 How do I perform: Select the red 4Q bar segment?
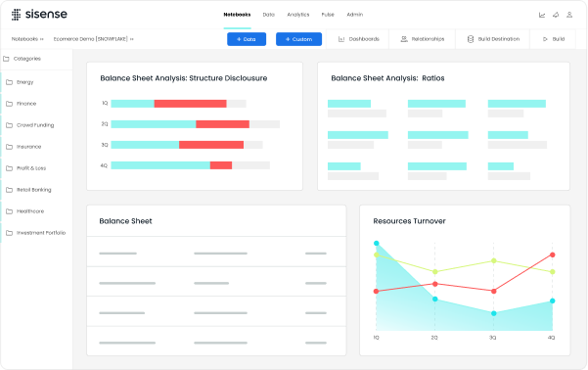pos(221,165)
